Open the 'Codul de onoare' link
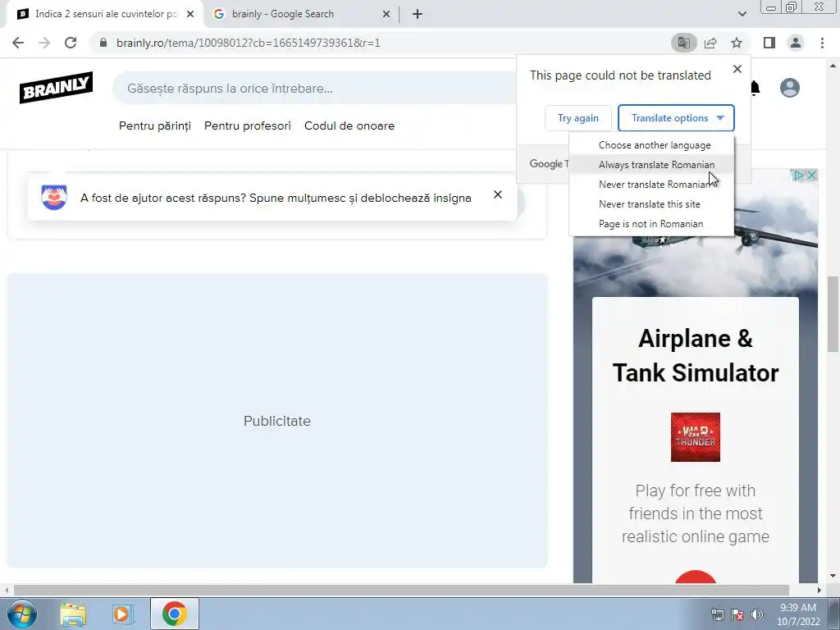 [349, 126]
